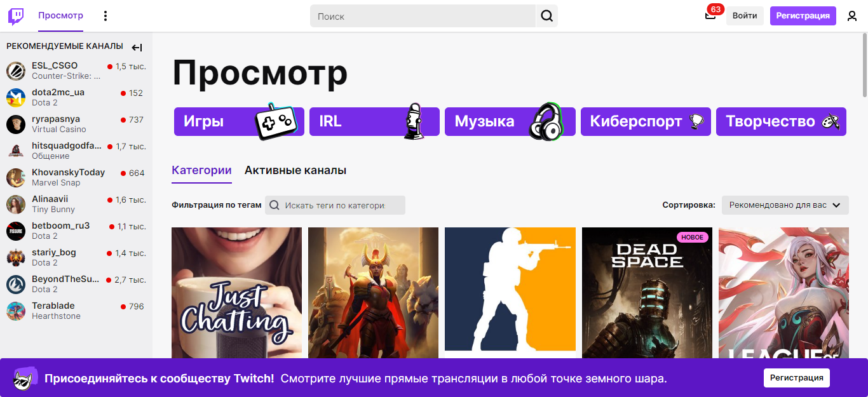This screenshot has width=868, height=397.
Task: Collapse the recommended channels sidebar
Action: [x=137, y=47]
